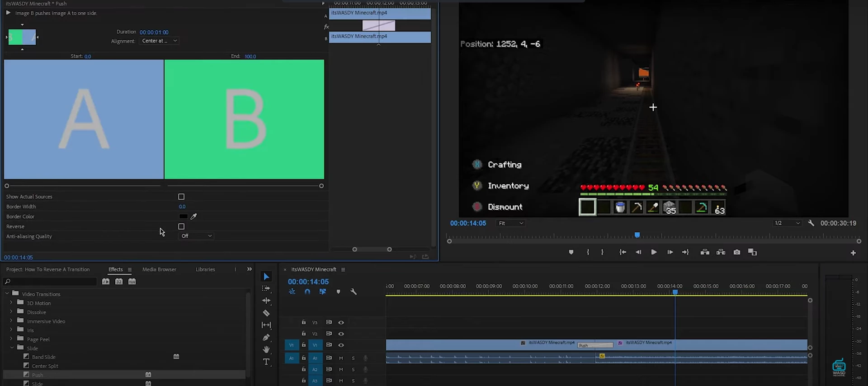Toggle V2 track output eye
The width and height of the screenshot is (868, 386).
(x=341, y=334)
